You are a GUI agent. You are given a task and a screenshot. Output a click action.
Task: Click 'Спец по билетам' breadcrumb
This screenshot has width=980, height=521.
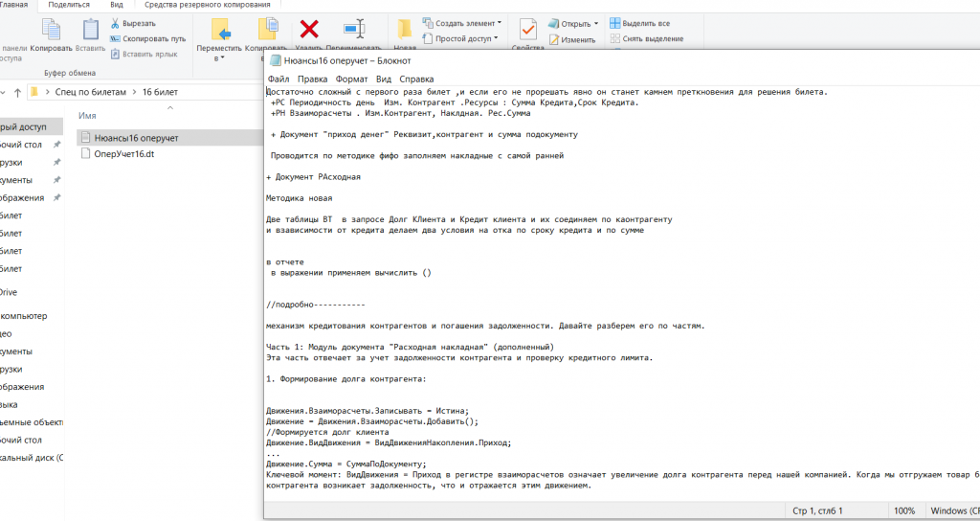91,92
